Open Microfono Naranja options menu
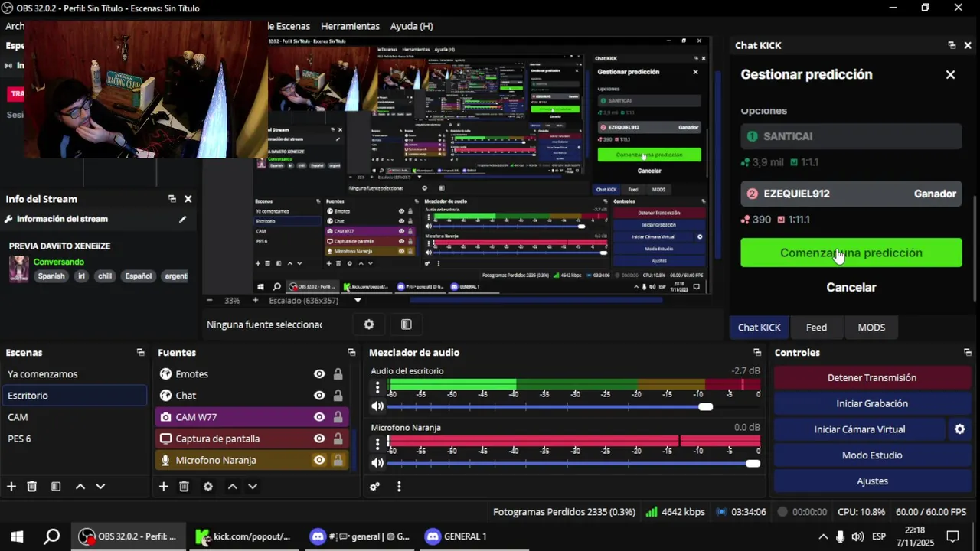980x551 pixels. [x=377, y=444]
